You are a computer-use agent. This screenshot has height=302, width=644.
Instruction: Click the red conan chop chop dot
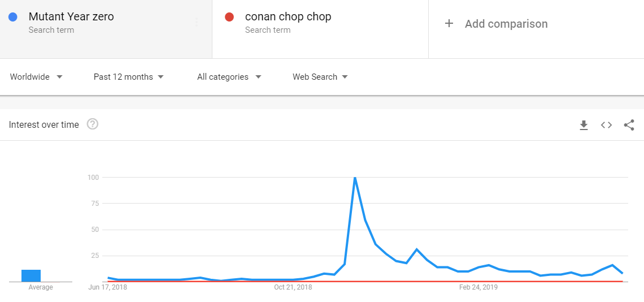229,17
